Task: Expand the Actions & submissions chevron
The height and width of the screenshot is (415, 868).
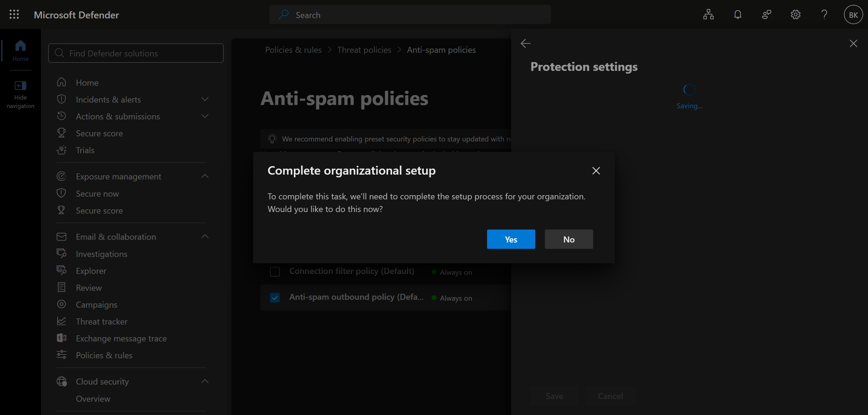Action: [205, 116]
